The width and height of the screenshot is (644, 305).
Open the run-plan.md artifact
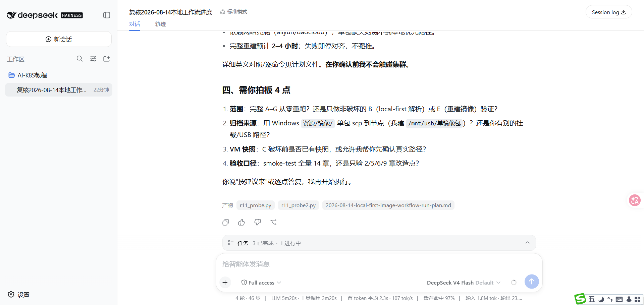[388, 205]
